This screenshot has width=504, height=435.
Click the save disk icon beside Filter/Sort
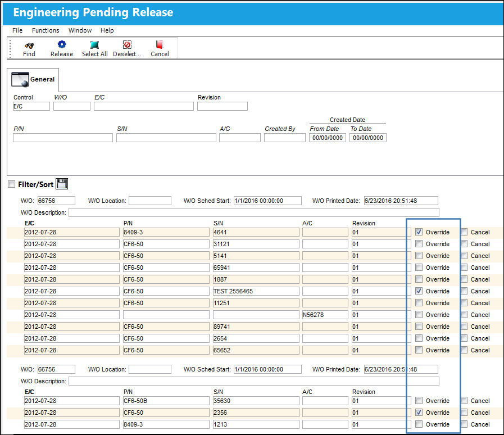62,184
